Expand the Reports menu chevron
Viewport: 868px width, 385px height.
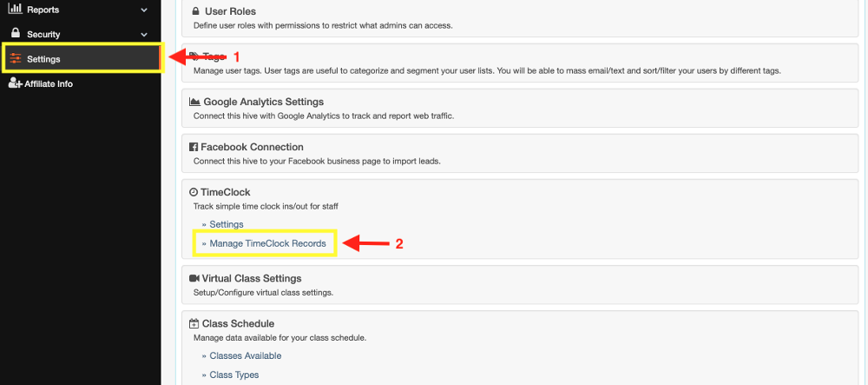[x=144, y=10]
